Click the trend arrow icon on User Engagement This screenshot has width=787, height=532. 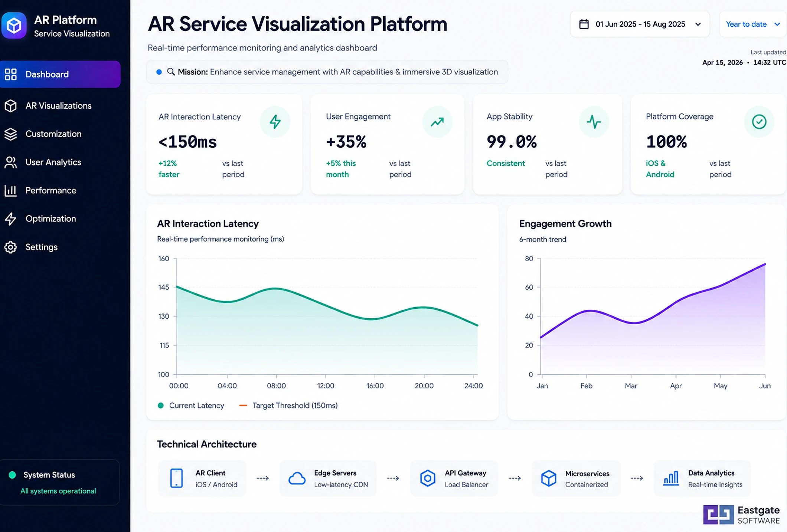[x=437, y=122]
